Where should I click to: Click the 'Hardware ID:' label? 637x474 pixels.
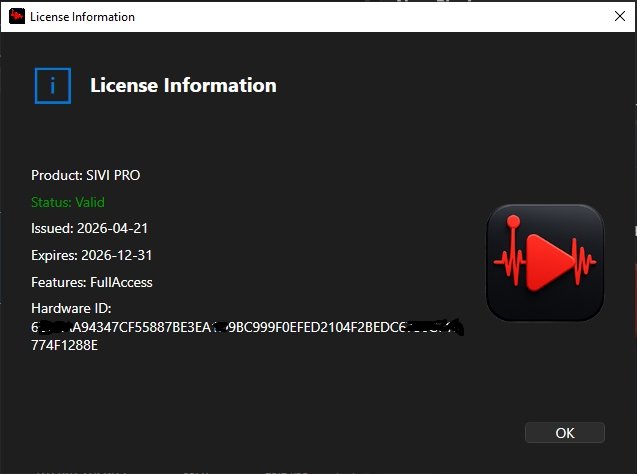tap(71, 308)
